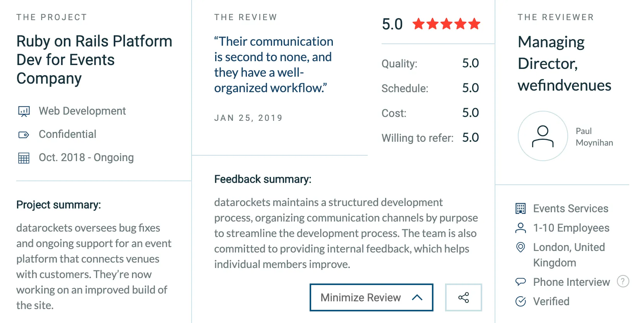Click the London location pin icon
The image size is (644, 323).
pos(521,247)
